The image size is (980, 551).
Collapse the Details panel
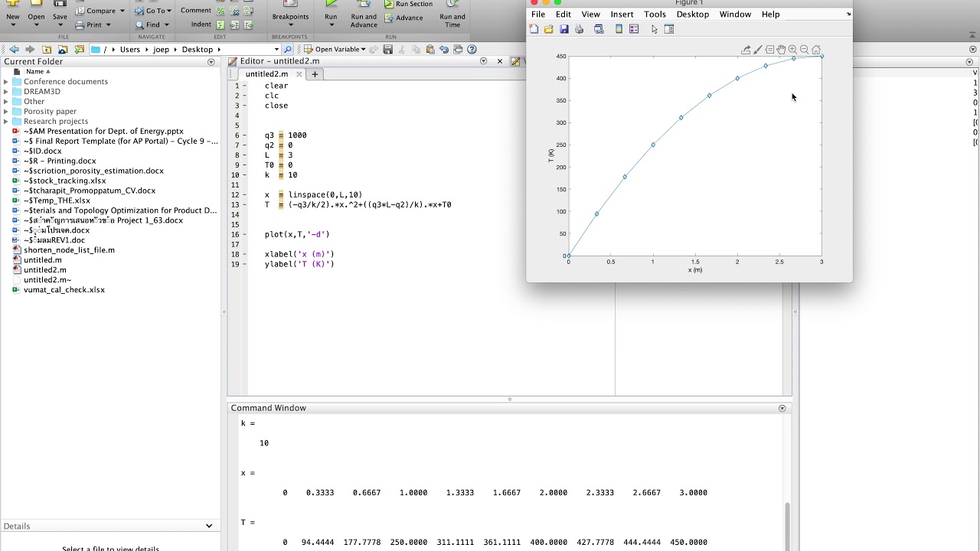click(208, 527)
